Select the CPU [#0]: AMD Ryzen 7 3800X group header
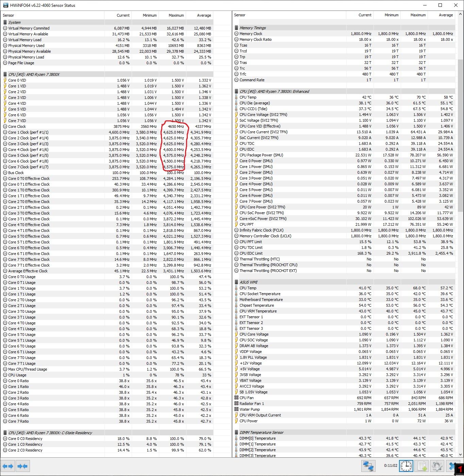This screenshot has width=464, height=476. click(107, 74)
